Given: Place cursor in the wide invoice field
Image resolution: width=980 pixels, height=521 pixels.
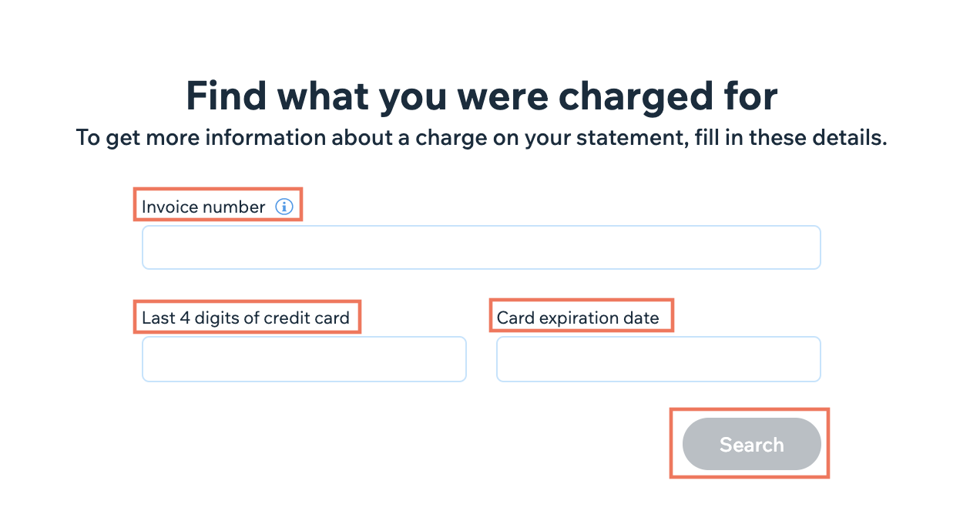Looking at the screenshot, I should click(482, 247).
